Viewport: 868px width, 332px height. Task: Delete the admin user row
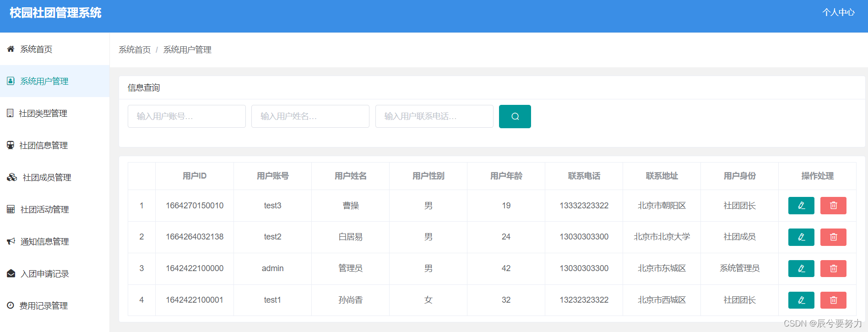pos(833,268)
